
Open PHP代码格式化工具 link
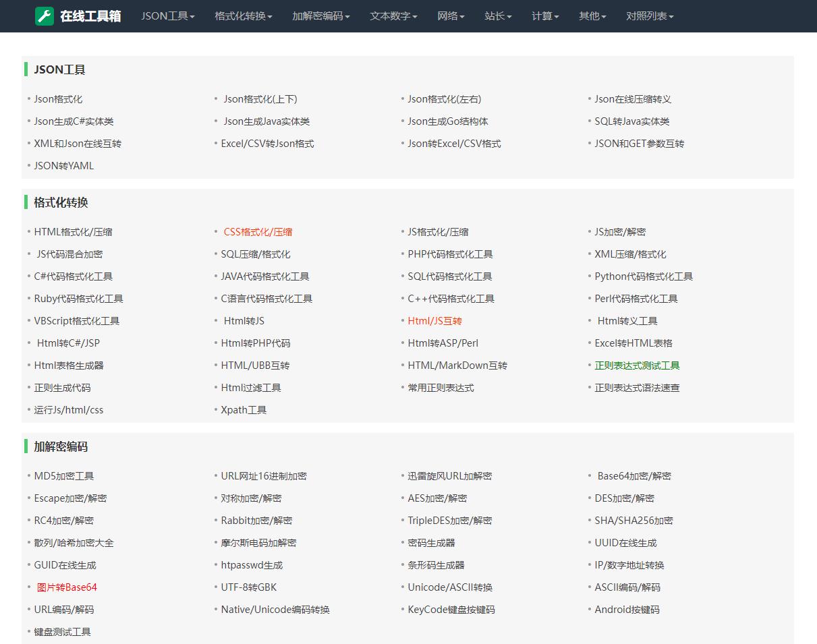[451, 254]
